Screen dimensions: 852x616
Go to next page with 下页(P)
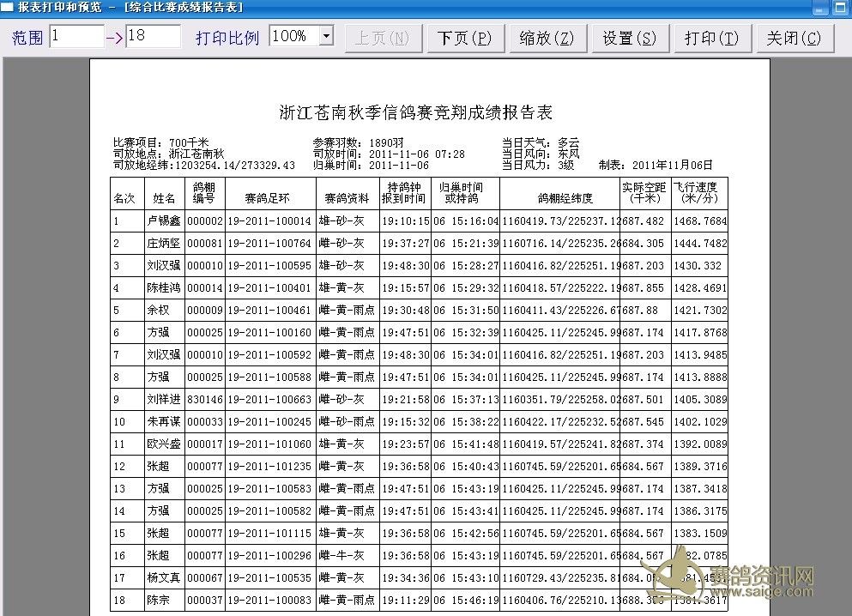point(465,38)
